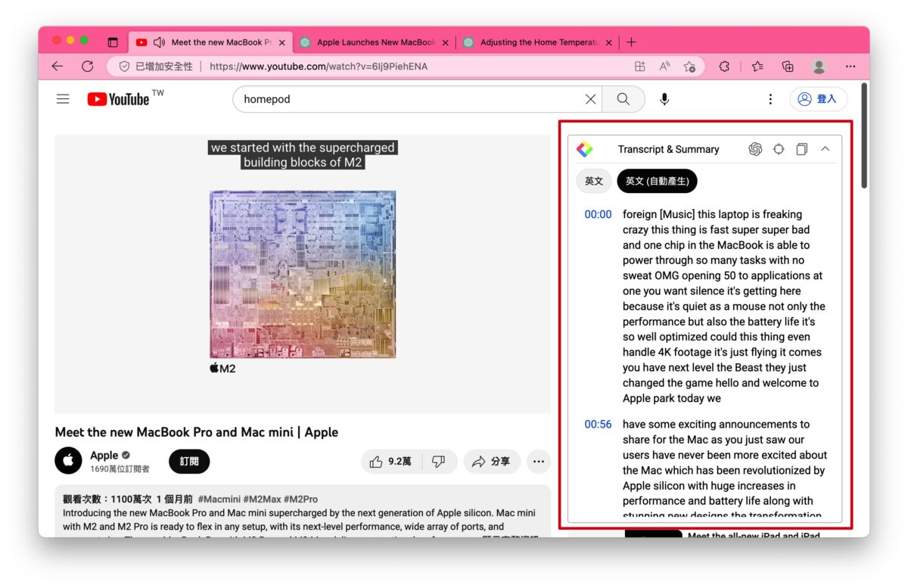Open the browser Settings and more menu
The height and width of the screenshot is (588, 908).
click(x=850, y=67)
